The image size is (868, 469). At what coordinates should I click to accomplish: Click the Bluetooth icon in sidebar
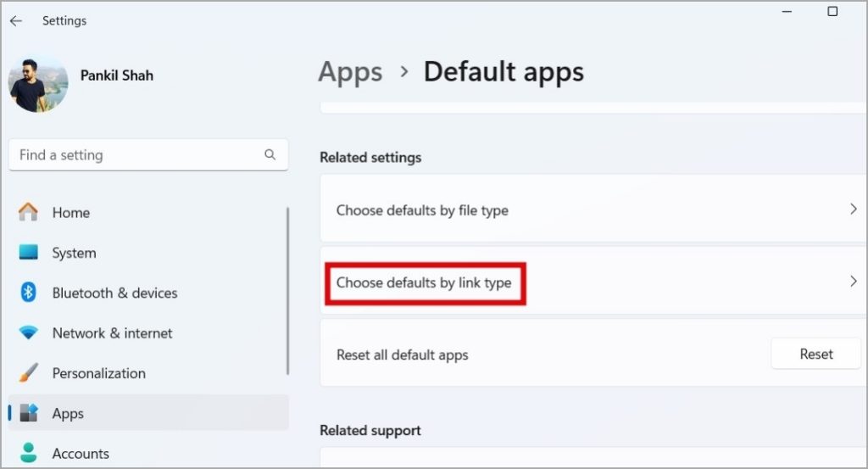tap(28, 293)
